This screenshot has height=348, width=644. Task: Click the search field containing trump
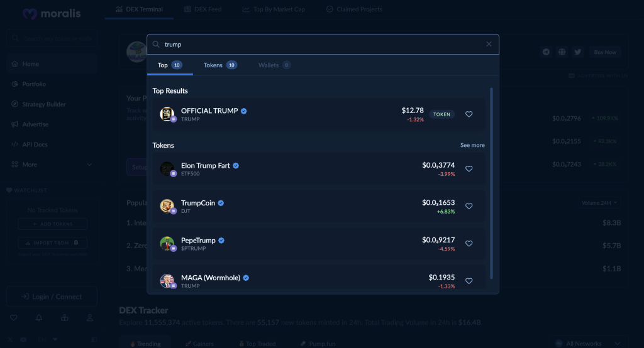(323, 45)
